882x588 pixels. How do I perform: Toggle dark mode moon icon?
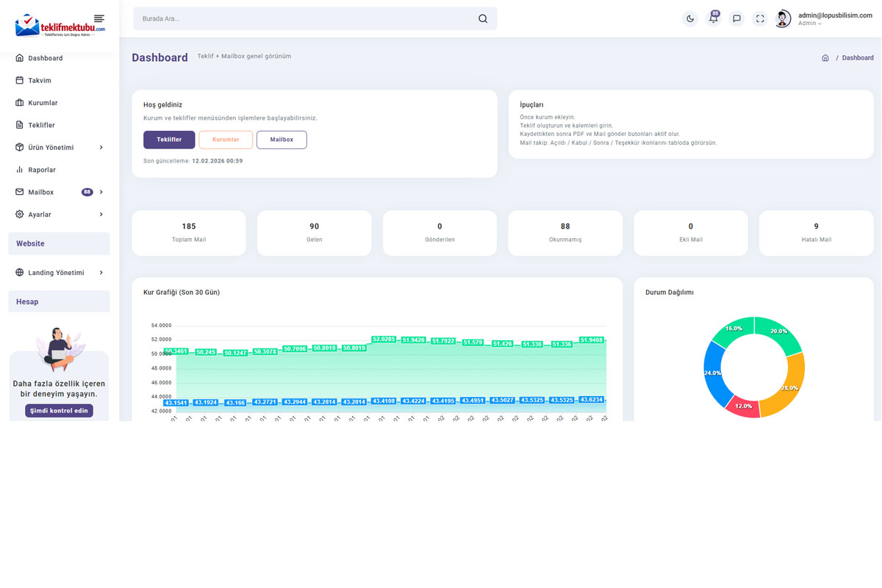[689, 19]
